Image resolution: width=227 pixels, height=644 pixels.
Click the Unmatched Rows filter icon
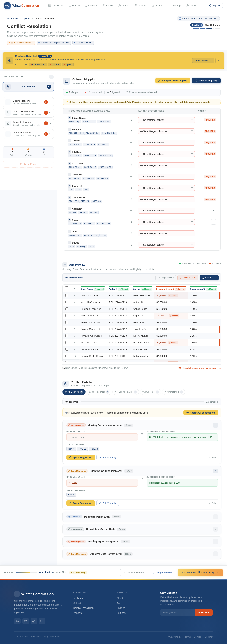point(8,134)
